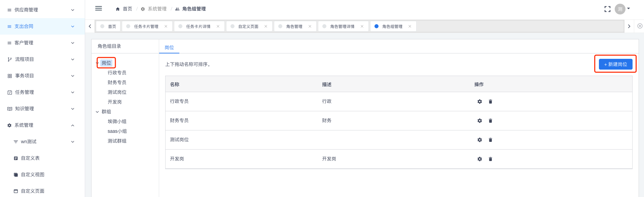Expand the 流程项目 sidebar menu
The height and width of the screenshot is (197, 644).
point(42,59)
